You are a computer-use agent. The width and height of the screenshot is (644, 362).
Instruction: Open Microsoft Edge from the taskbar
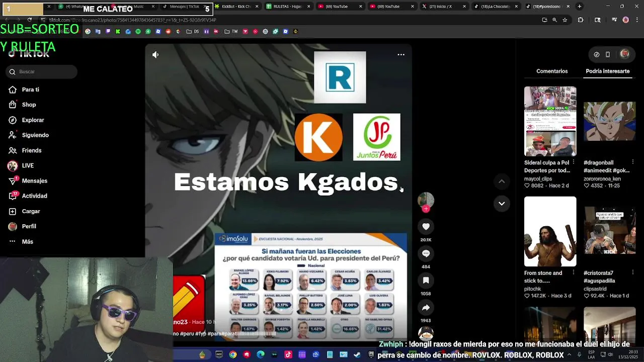[x=261, y=354]
